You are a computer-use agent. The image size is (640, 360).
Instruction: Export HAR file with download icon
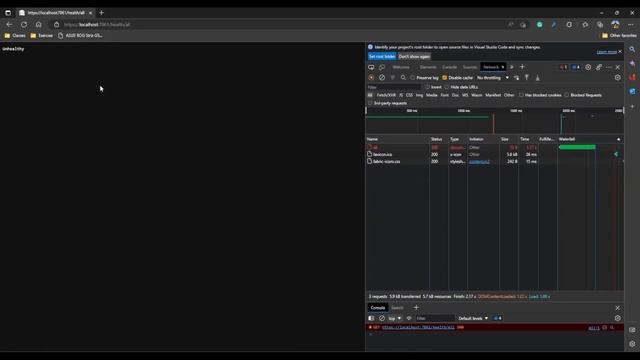538,78
